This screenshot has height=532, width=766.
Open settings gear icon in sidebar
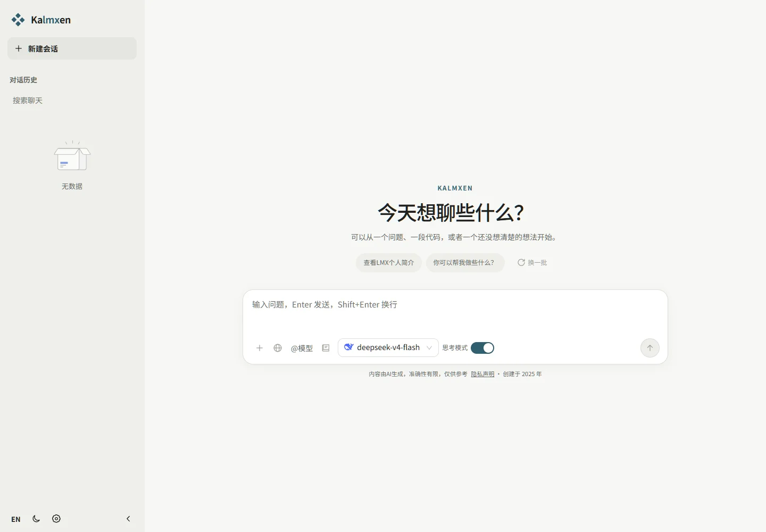point(56,519)
